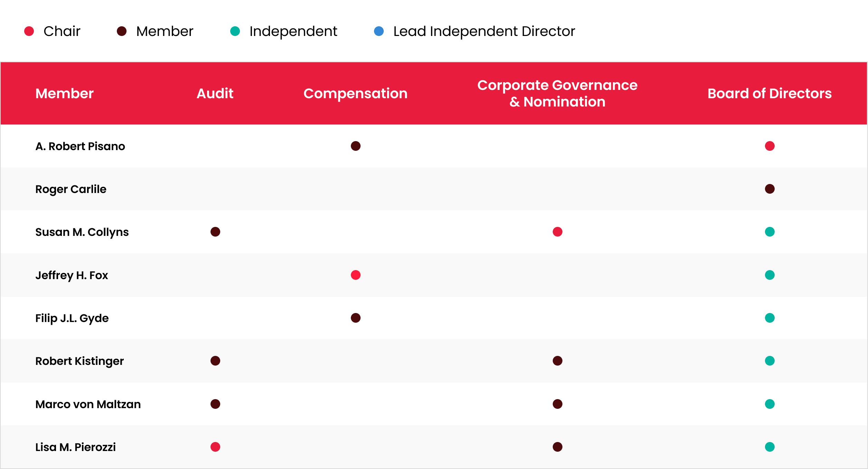The image size is (868, 469).
Task: Click Roger Carlile's Board of Directors dot
Action: coord(769,189)
